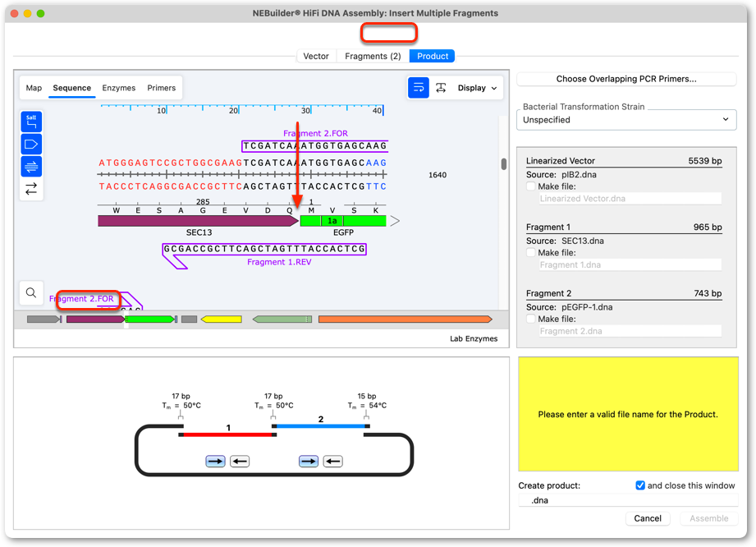Click the 5539 bp vector size value

[x=705, y=161]
